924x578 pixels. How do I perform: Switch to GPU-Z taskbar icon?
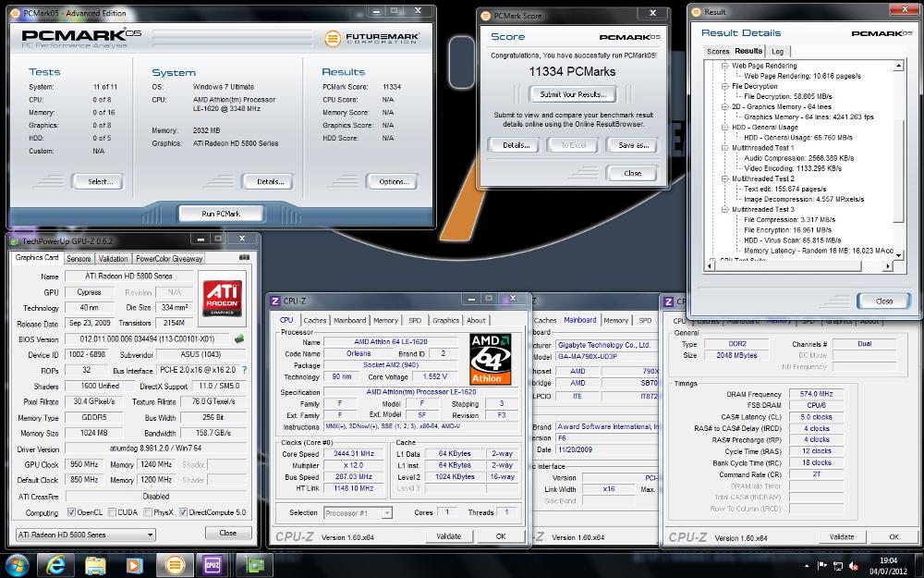(x=255, y=565)
